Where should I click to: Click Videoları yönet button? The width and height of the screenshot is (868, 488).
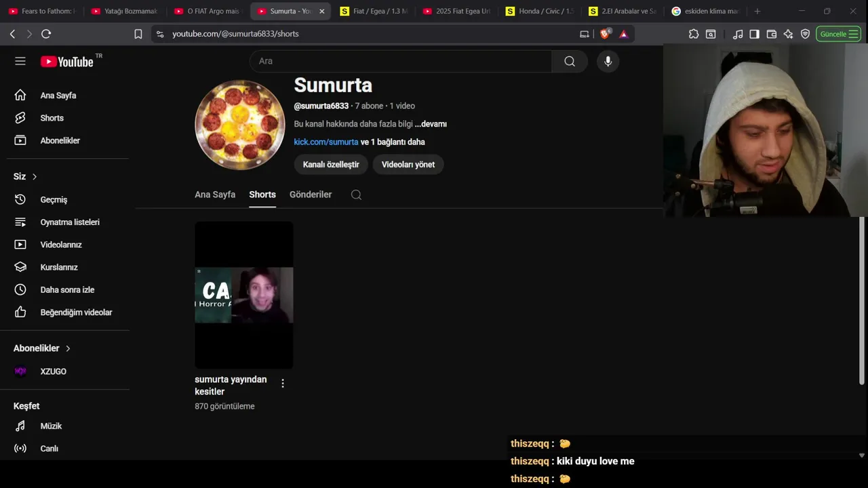click(x=408, y=165)
